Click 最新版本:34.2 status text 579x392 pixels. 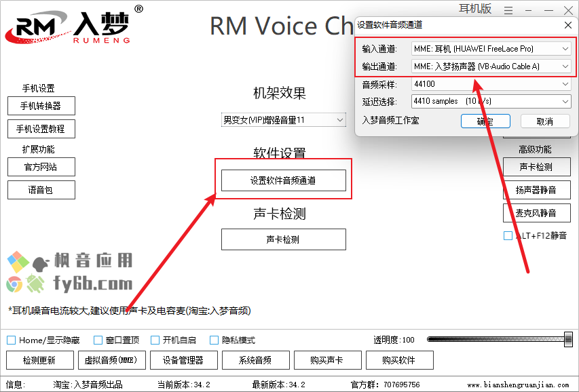279,385
